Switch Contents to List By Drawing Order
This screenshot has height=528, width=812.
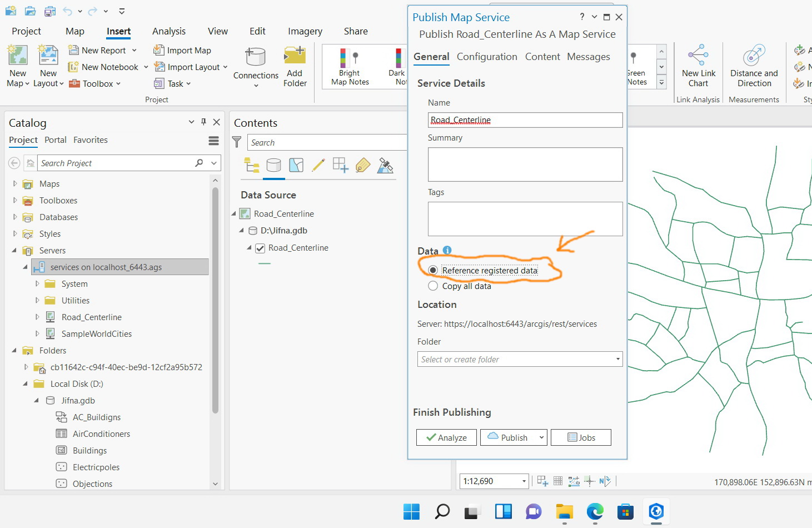(252, 165)
